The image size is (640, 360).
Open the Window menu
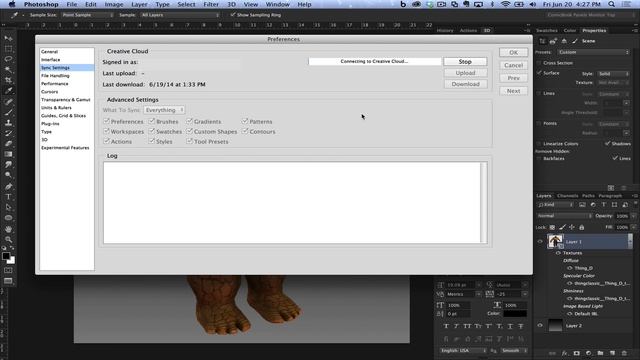(x=278, y=4)
